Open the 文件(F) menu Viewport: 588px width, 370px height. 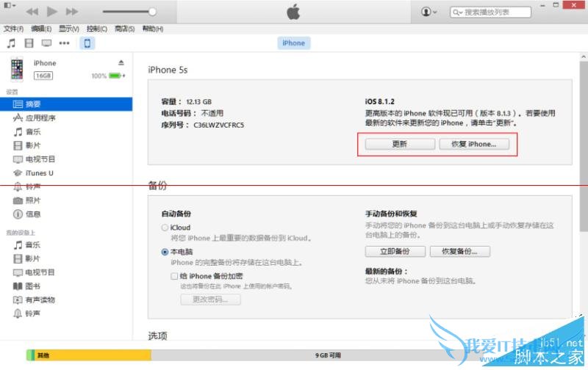click(13, 29)
